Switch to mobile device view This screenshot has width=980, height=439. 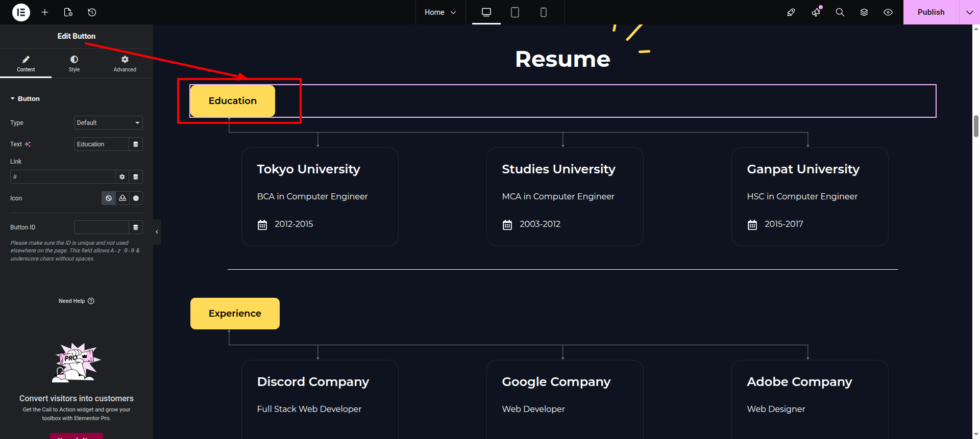[x=543, y=12]
